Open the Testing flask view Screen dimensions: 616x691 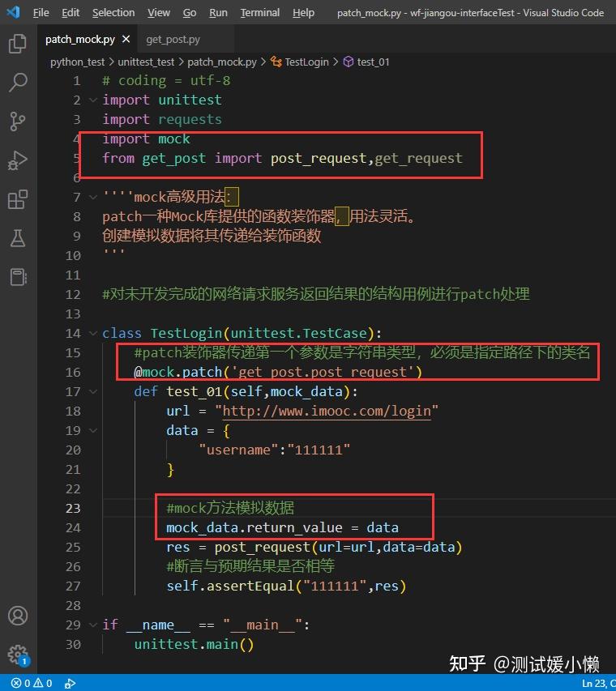pyautogui.click(x=18, y=238)
